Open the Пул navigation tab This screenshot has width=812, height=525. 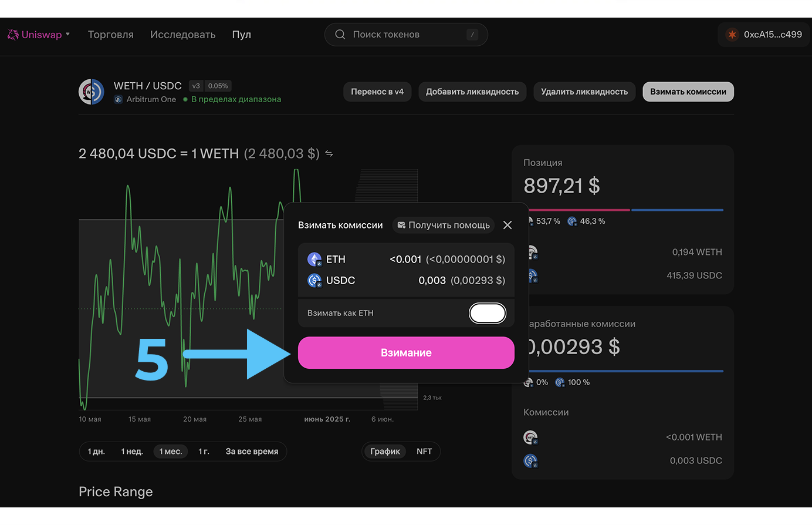(241, 35)
